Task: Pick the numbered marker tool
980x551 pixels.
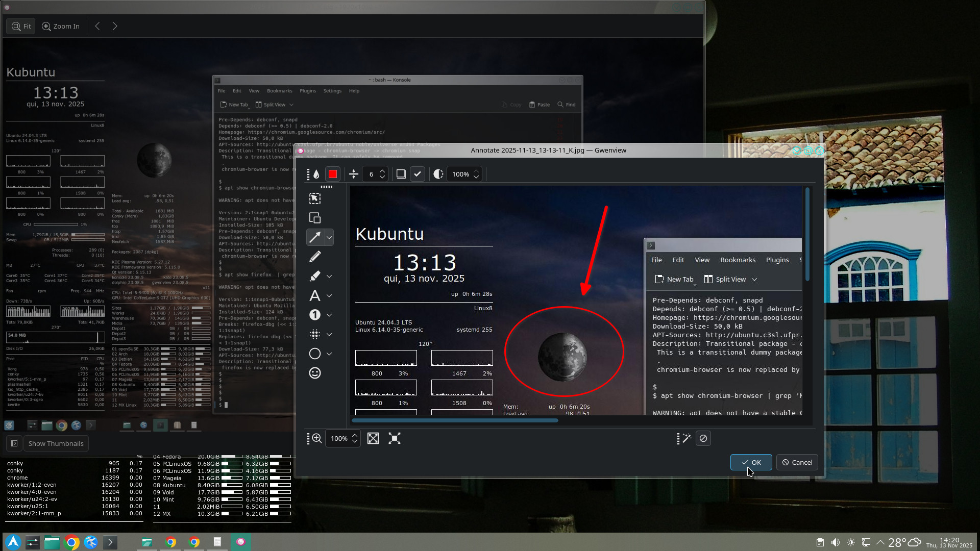Action: (x=315, y=315)
